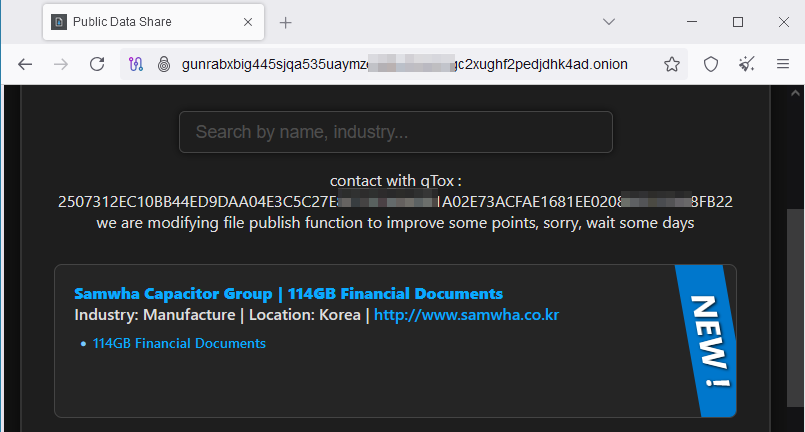
Task: Click the onion site security icon
Action: 164,64
